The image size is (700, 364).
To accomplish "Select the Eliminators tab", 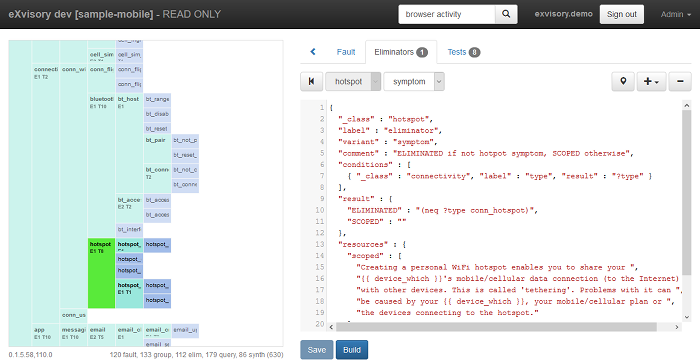I will 401,52.
